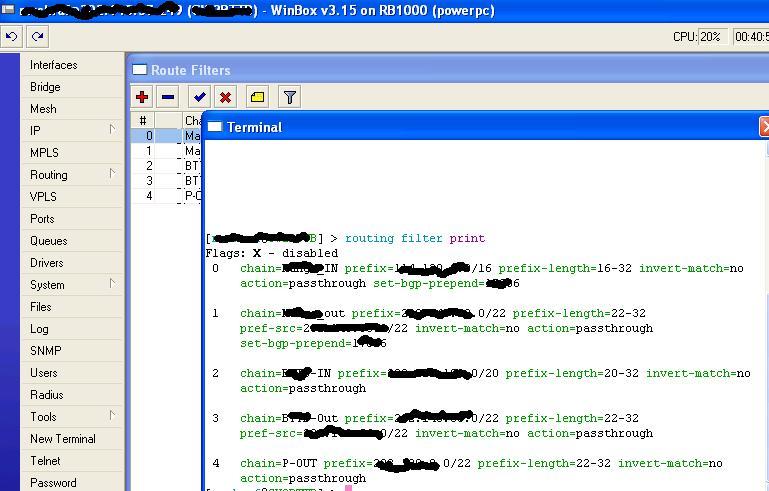Select route filter row 0

(x=167, y=136)
